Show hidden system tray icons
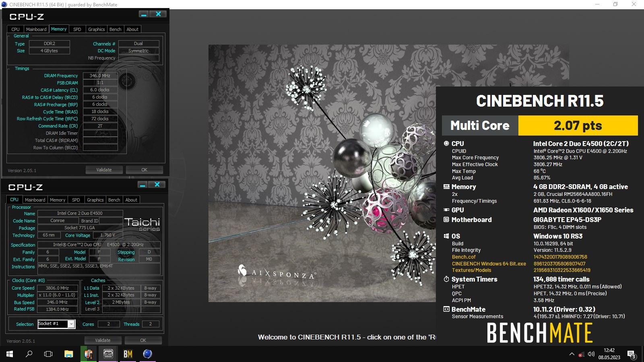Viewport: 644px width, 362px height. click(572, 354)
